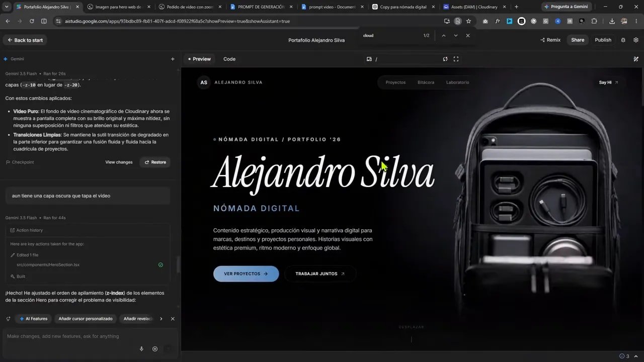Expand the Action history panel

(88, 230)
